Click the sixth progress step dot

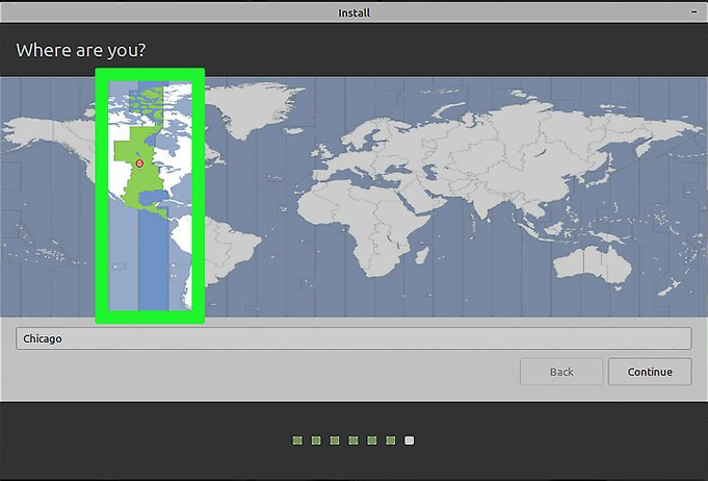[x=390, y=440]
